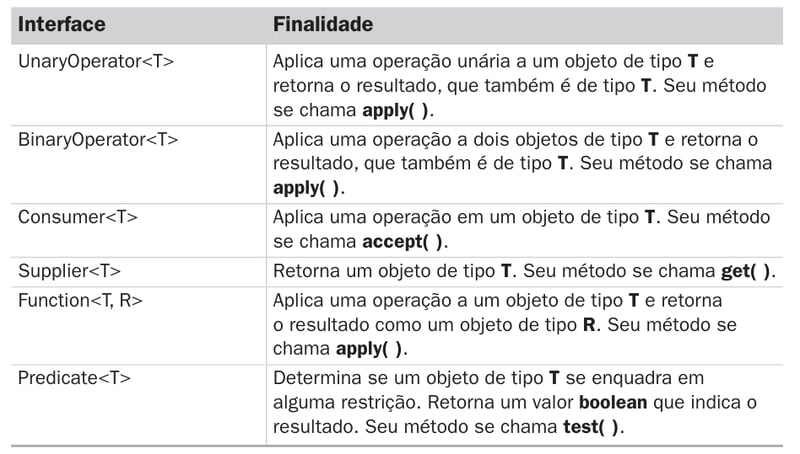Select the UnaryOperator<T> interface name

tap(96, 61)
